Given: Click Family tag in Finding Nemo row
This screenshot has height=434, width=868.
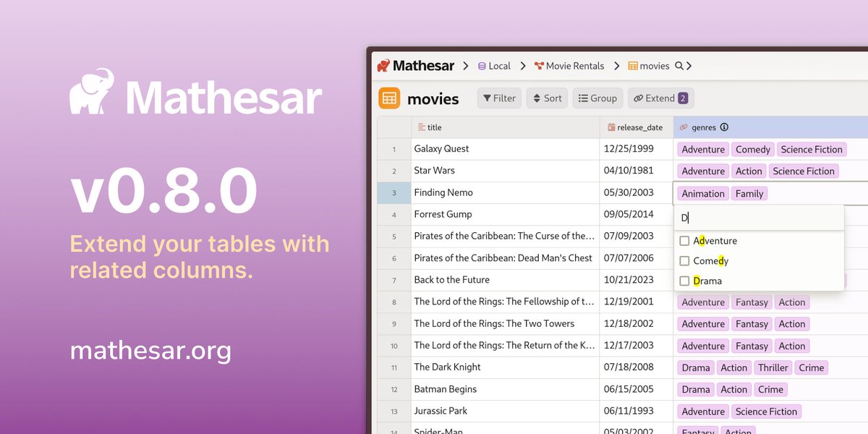Looking at the screenshot, I should (x=749, y=194).
